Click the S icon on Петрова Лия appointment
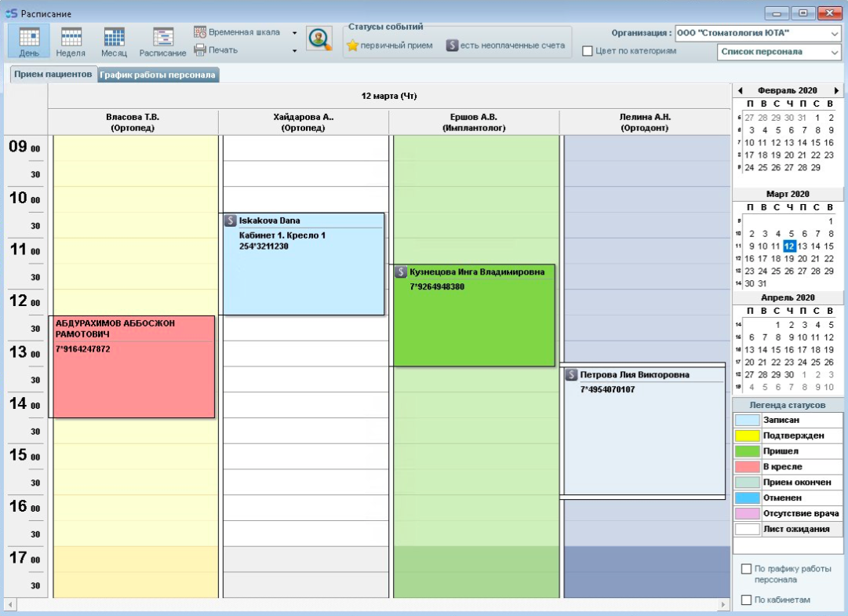Viewport: 848px width, 616px height. [x=572, y=375]
